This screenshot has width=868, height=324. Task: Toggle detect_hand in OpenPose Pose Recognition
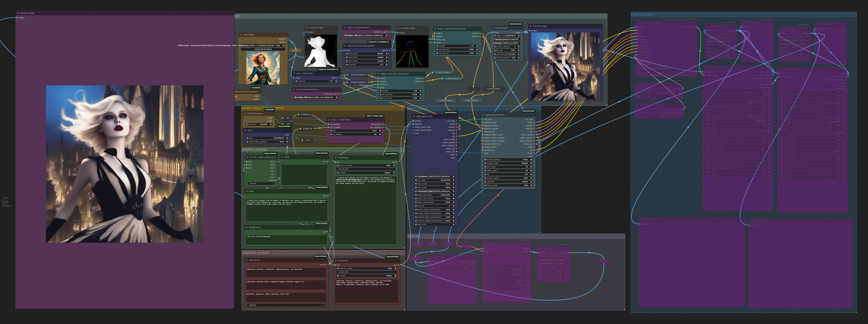(367, 53)
